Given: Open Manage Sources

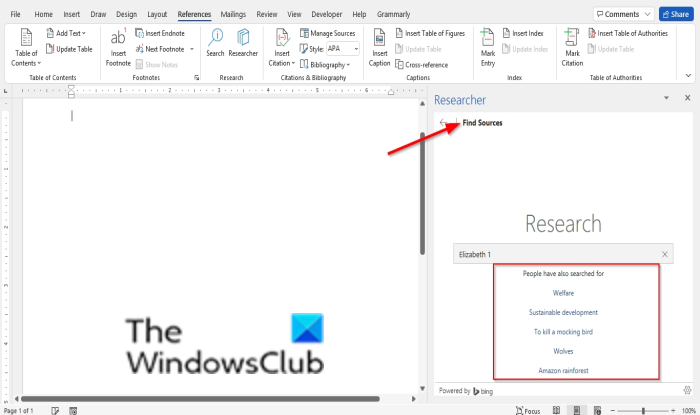Looking at the screenshot, I should (x=328, y=33).
